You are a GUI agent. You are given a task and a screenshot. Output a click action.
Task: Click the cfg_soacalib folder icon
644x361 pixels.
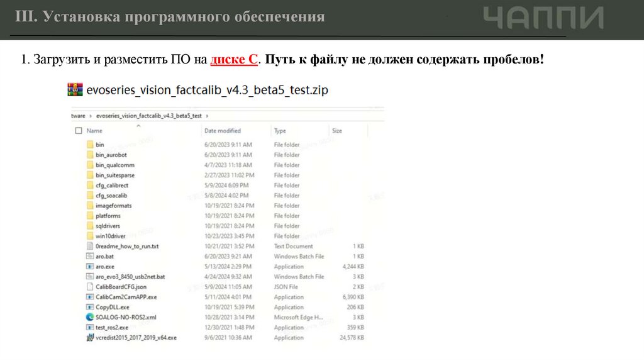tap(90, 196)
